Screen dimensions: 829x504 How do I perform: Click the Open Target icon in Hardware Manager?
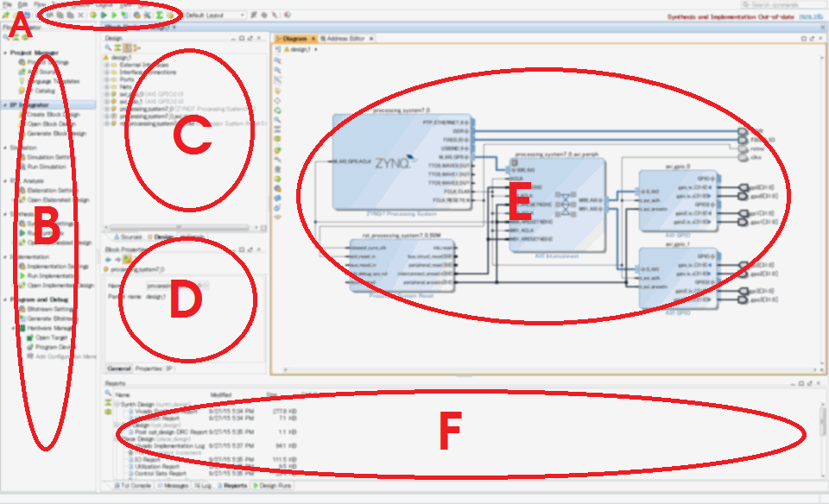(x=29, y=337)
